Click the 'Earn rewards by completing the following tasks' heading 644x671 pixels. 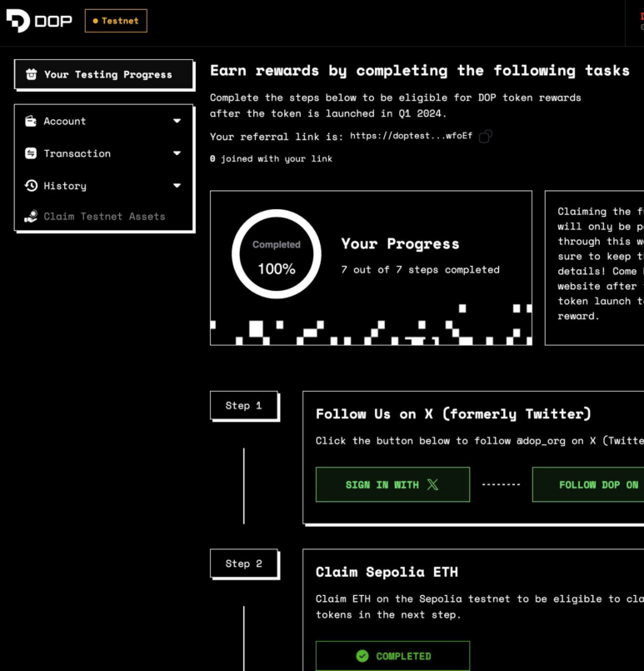pyautogui.click(x=420, y=70)
